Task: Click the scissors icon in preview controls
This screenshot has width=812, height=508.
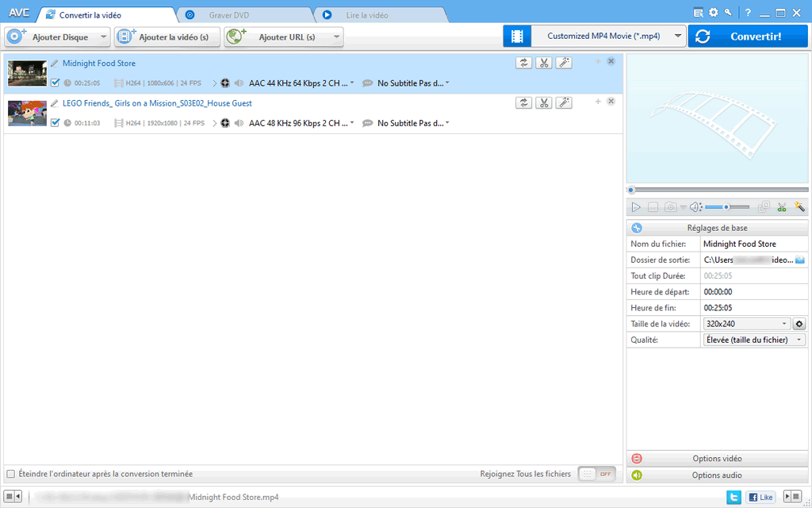Action: click(782, 207)
